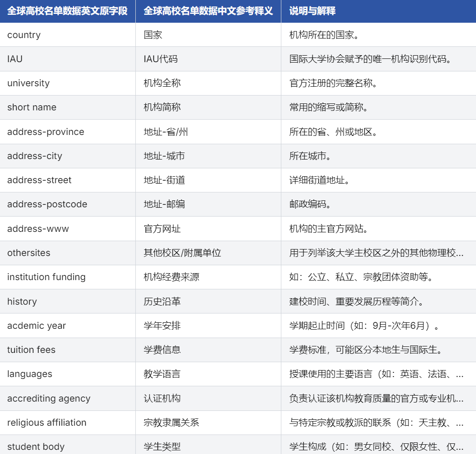This screenshot has height=454, width=476.
Task: Select the 'address-www' cell
Action: click(x=68, y=229)
